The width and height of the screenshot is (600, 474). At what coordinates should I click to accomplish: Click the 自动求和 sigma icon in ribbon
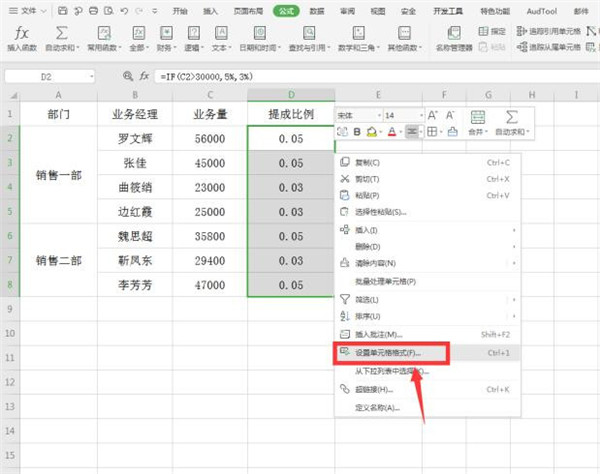(62, 35)
